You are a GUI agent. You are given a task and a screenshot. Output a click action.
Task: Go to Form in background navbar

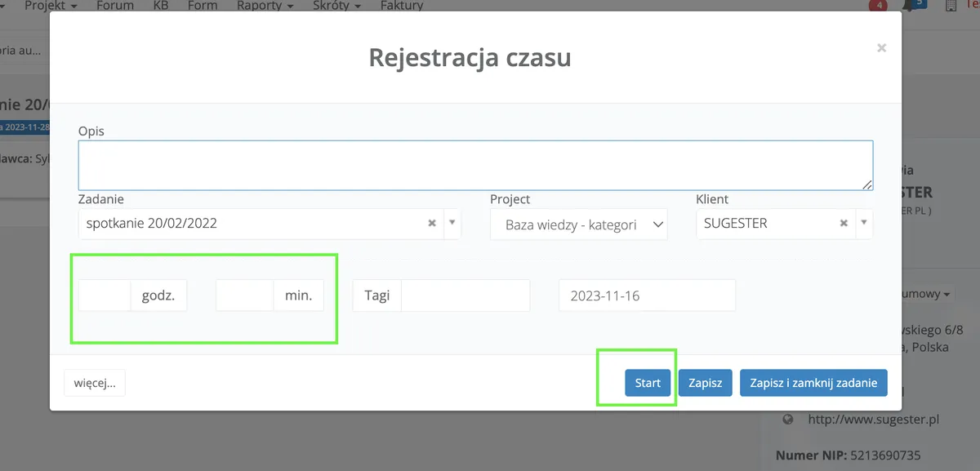(203, 6)
